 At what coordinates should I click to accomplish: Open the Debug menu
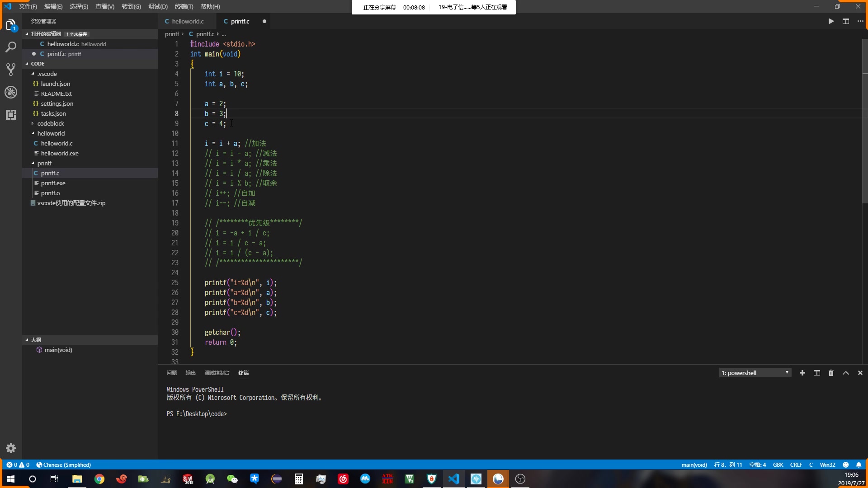pos(158,6)
